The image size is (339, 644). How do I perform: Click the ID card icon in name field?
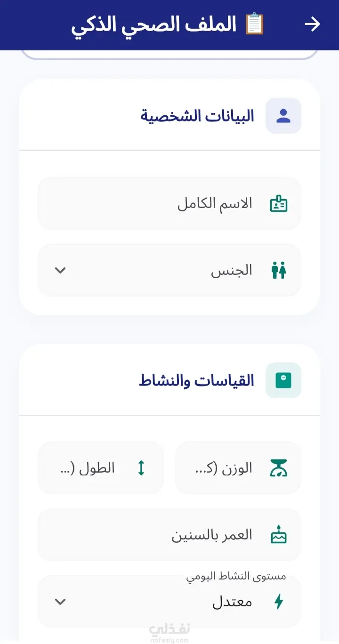[x=279, y=204]
